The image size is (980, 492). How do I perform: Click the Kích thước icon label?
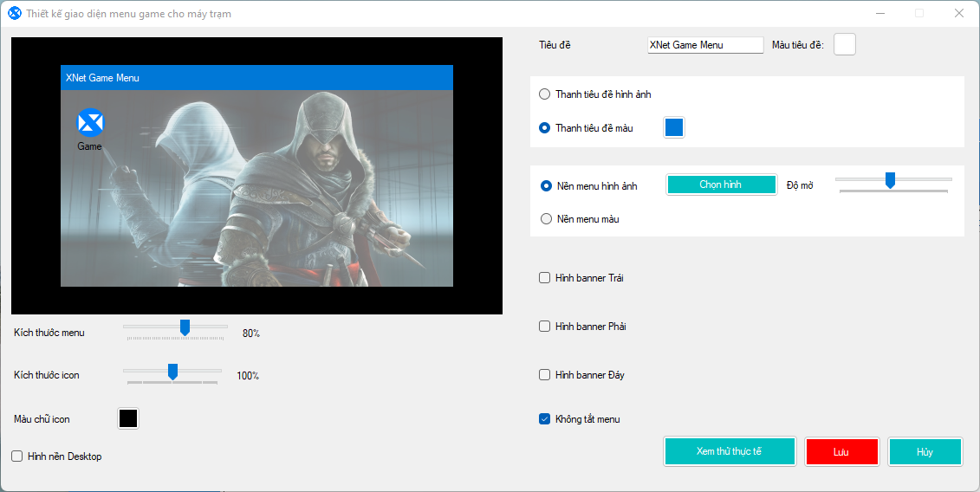(47, 375)
